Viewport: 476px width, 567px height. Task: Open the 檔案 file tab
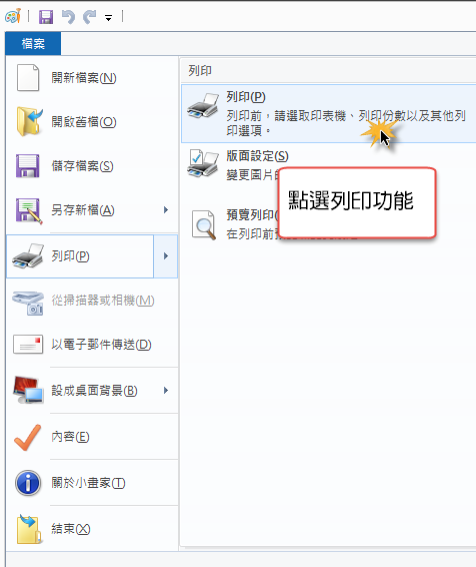pyautogui.click(x=33, y=43)
